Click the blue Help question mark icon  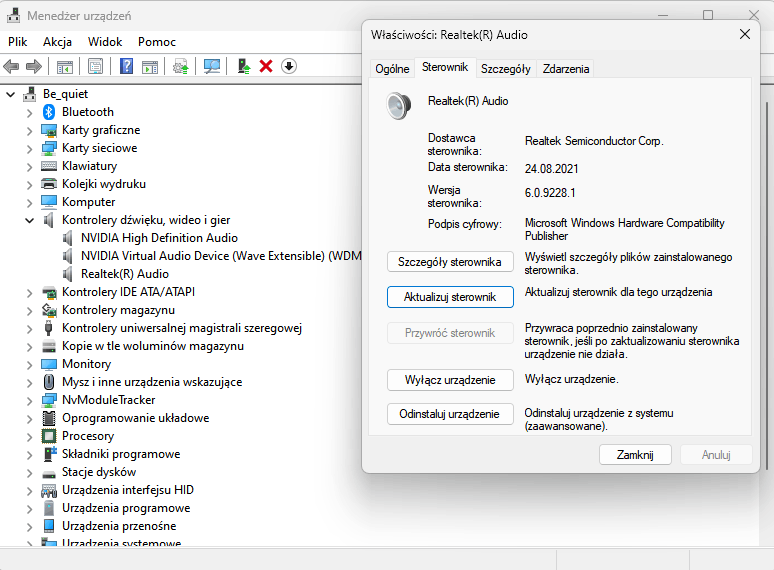pos(126,66)
